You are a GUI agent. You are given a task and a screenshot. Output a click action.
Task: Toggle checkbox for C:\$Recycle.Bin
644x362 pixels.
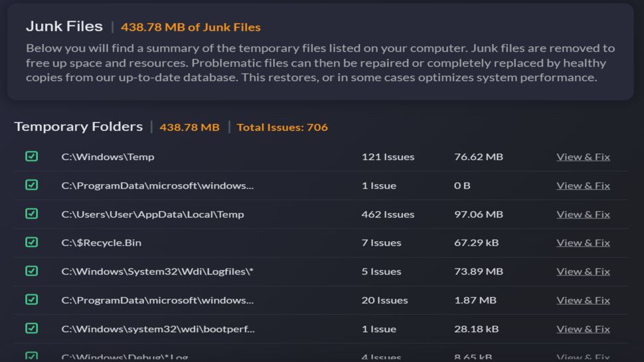pyautogui.click(x=31, y=242)
